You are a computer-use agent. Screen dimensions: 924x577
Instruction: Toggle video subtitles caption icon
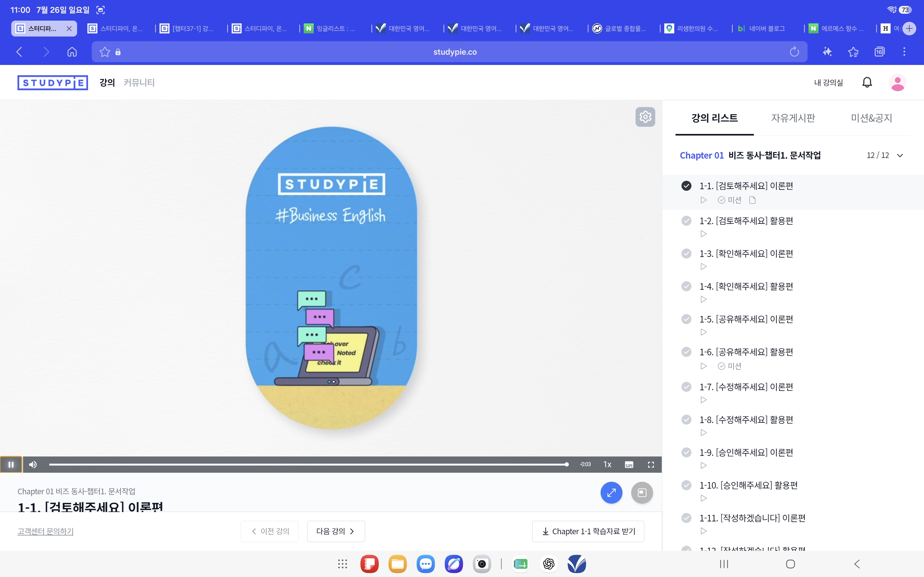click(x=629, y=464)
